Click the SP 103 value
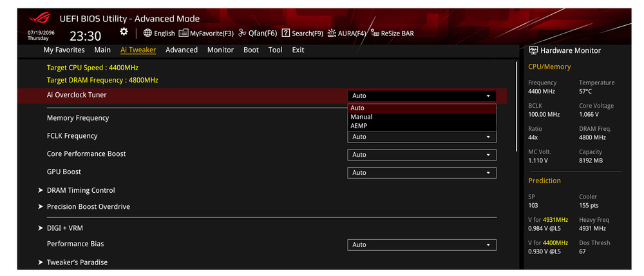Image resolution: width=644 pixels, height=276 pixels. point(533,205)
